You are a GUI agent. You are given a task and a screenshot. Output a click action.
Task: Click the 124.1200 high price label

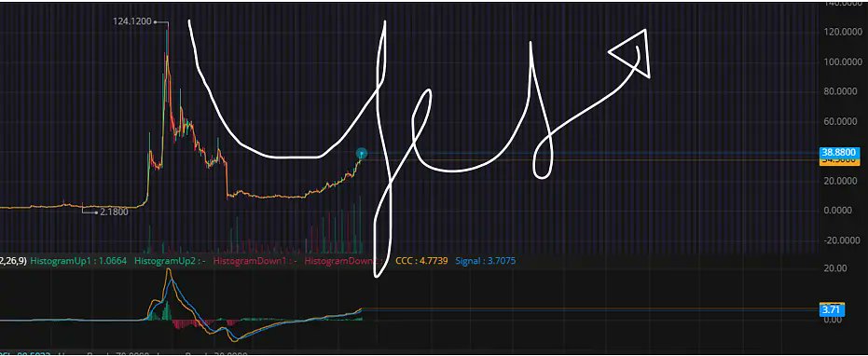coord(132,21)
